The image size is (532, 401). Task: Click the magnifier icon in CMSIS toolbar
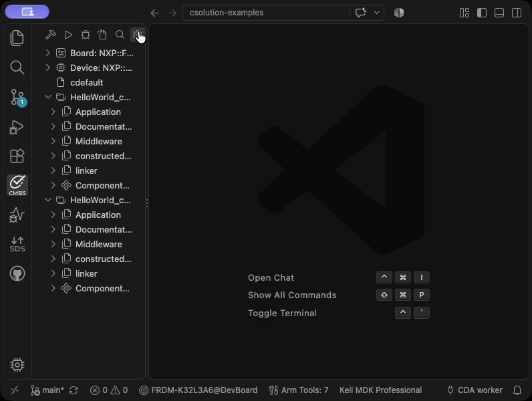tap(120, 35)
